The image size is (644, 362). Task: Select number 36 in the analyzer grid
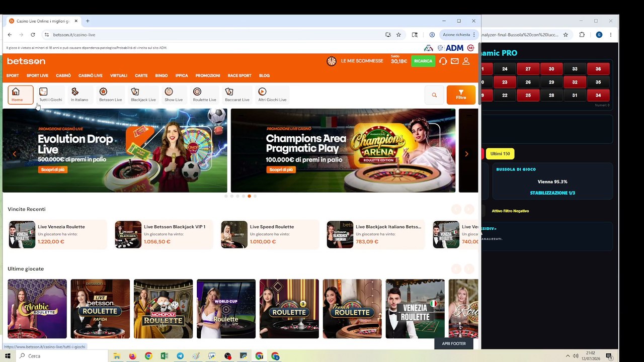point(598,69)
